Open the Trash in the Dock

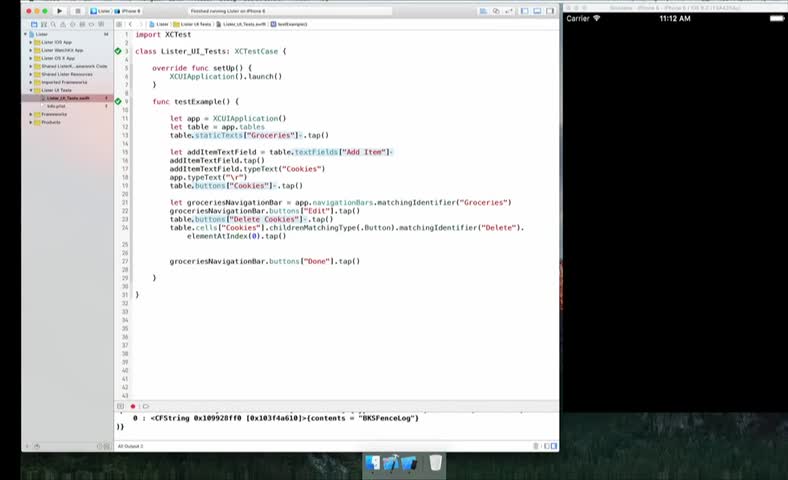(x=435, y=463)
